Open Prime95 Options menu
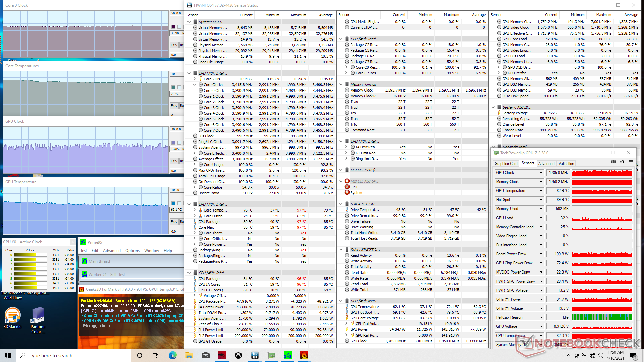This screenshot has width=644, height=362. click(132, 251)
